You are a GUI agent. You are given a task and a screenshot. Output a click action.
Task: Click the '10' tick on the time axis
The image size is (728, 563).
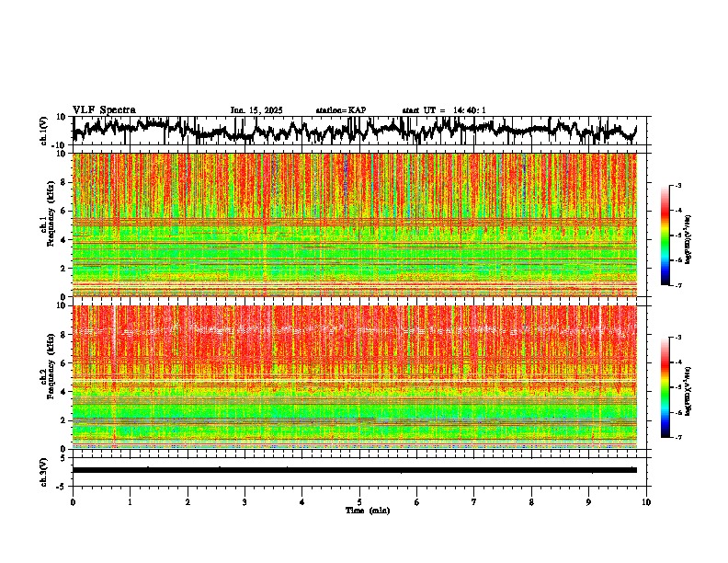(x=646, y=502)
